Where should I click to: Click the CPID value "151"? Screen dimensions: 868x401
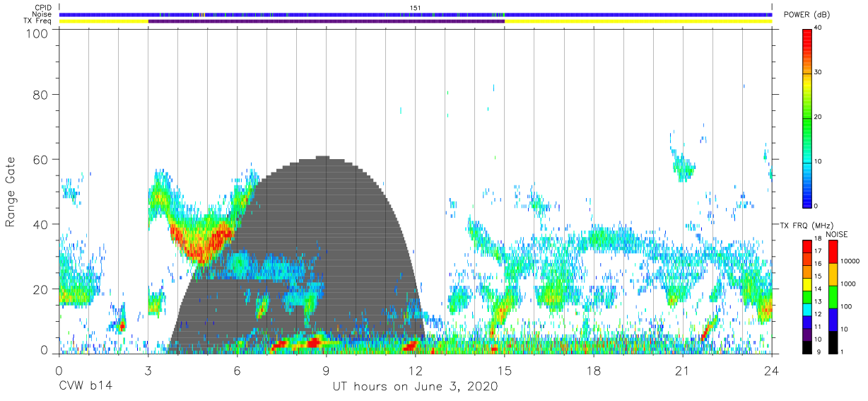[415, 8]
